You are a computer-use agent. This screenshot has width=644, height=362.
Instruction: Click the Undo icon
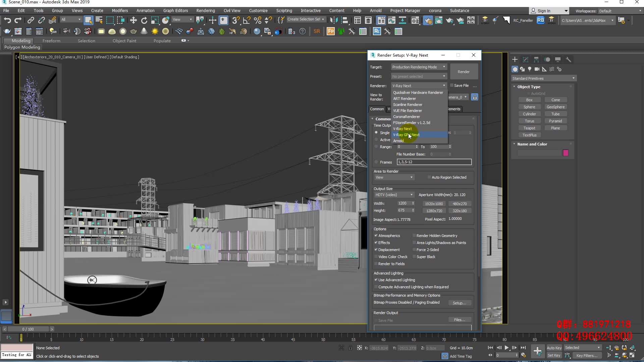click(7, 20)
